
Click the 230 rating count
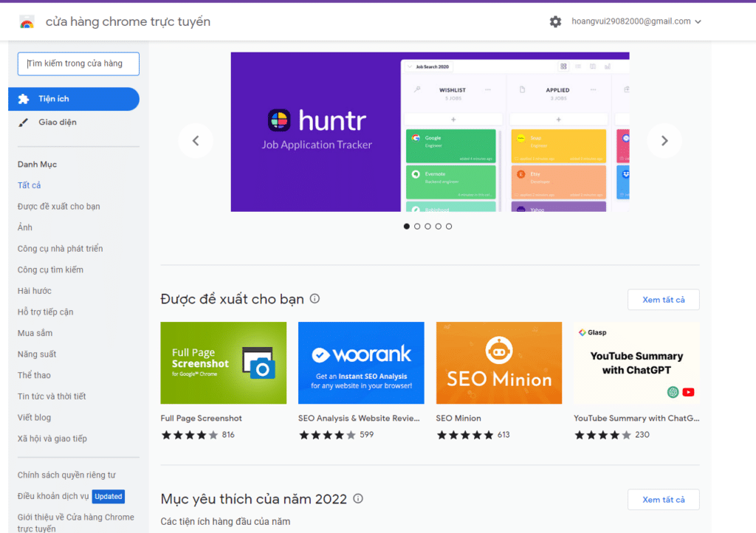tap(642, 435)
